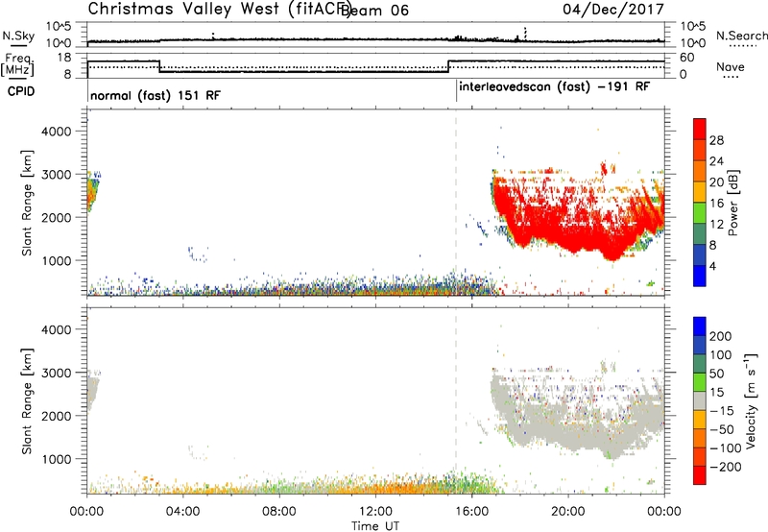Click the '20:00' time tick label
This screenshot has width=768, height=532.
[x=568, y=512]
